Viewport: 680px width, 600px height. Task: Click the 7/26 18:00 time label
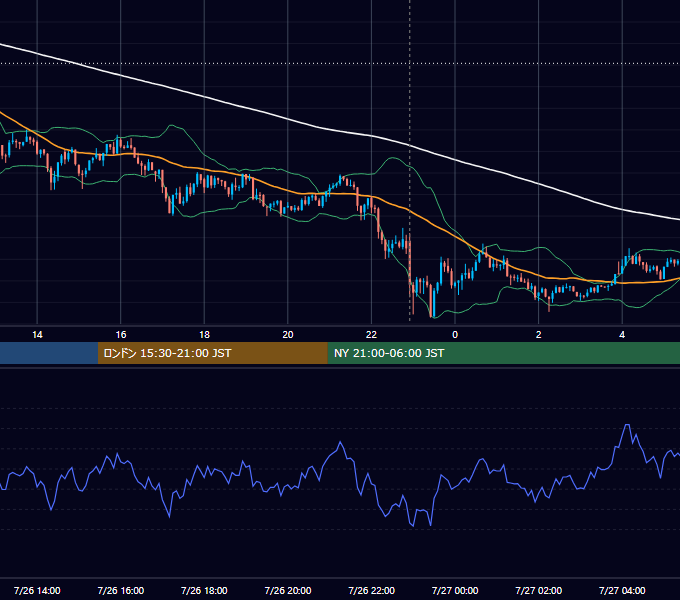click(x=204, y=590)
